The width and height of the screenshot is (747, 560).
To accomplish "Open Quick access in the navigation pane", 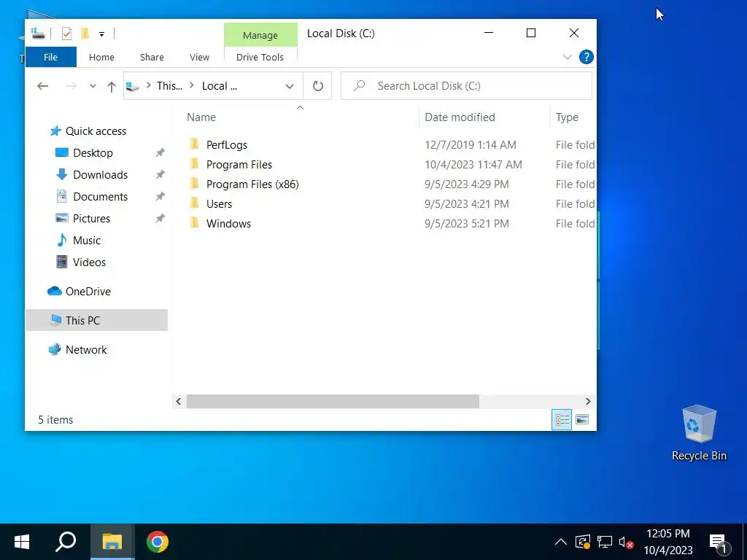I will tap(96, 131).
